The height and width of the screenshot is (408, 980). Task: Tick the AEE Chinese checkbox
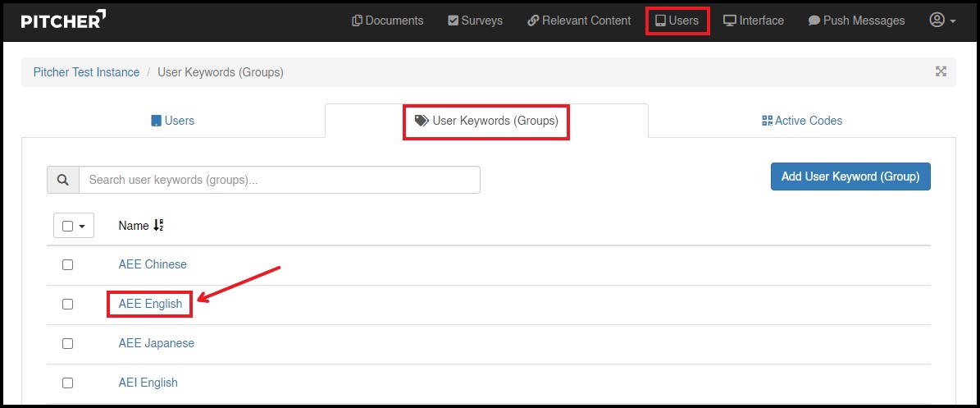coord(68,264)
